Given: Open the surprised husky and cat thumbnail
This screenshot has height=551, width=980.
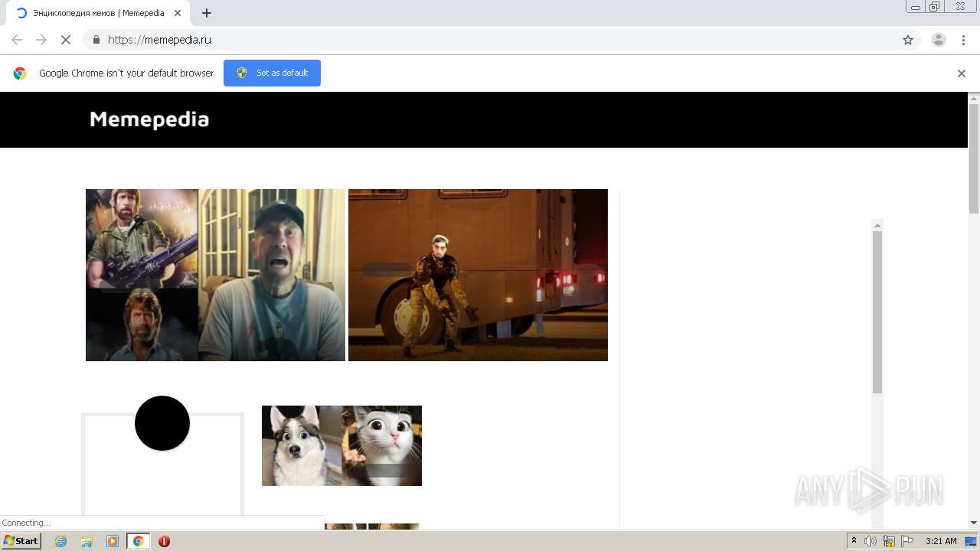Looking at the screenshot, I should (341, 445).
